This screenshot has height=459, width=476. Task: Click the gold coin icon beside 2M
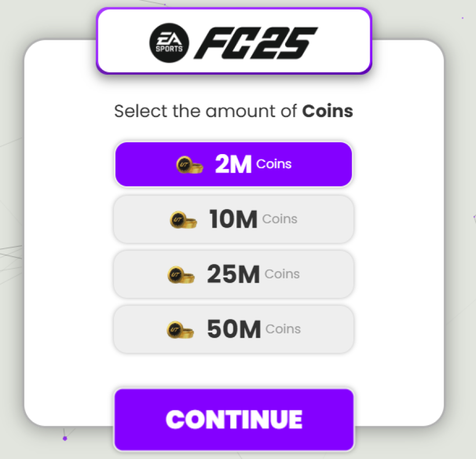point(189,165)
